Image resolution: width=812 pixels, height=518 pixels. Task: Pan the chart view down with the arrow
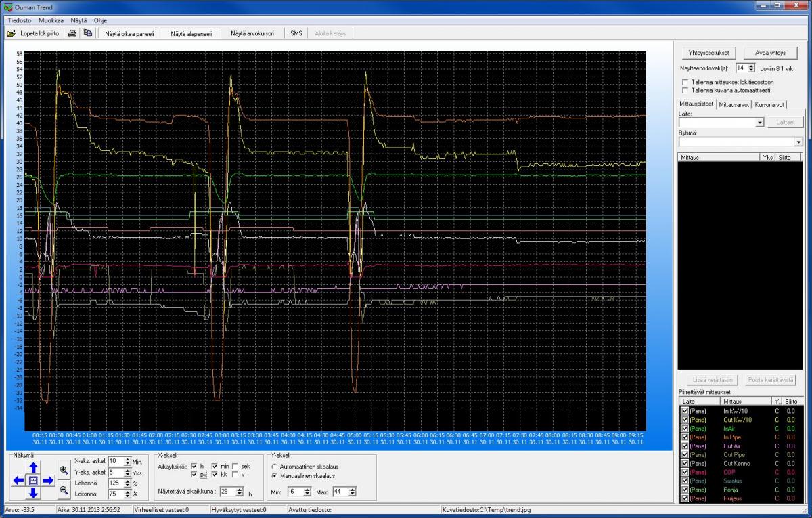[33, 493]
